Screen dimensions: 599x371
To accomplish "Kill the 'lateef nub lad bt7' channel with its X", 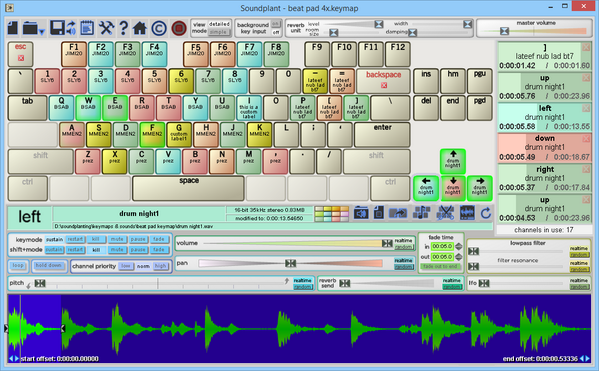I will (586, 47).
